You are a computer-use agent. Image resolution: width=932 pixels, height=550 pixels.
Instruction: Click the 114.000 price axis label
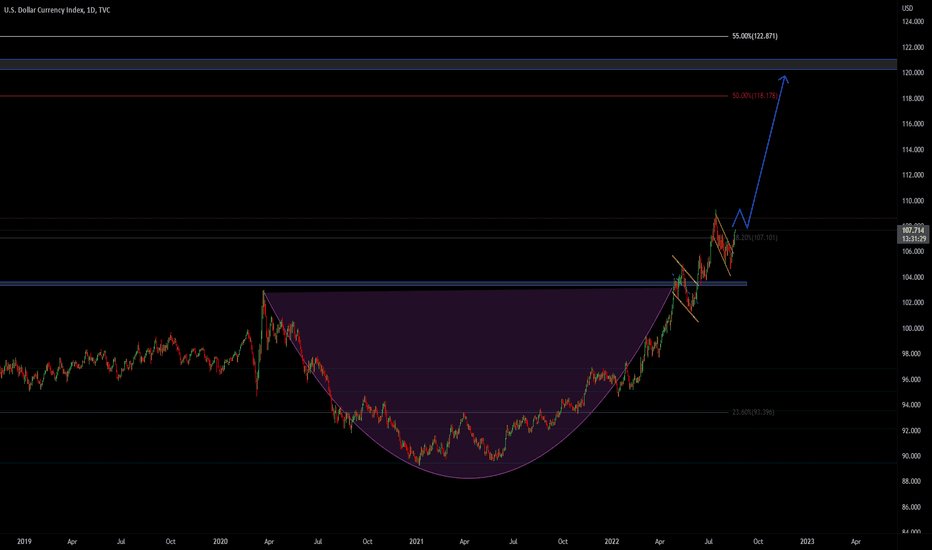pos(913,150)
